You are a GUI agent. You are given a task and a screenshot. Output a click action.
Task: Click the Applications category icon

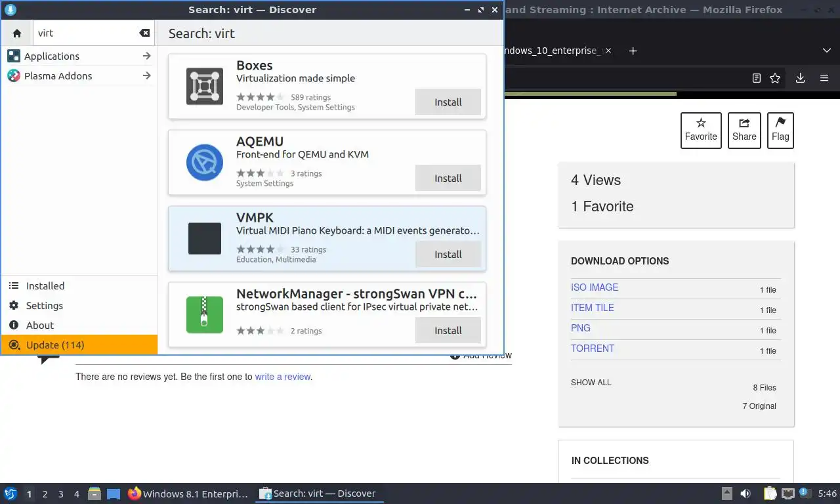pyautogui.click(x=14, y=56)
